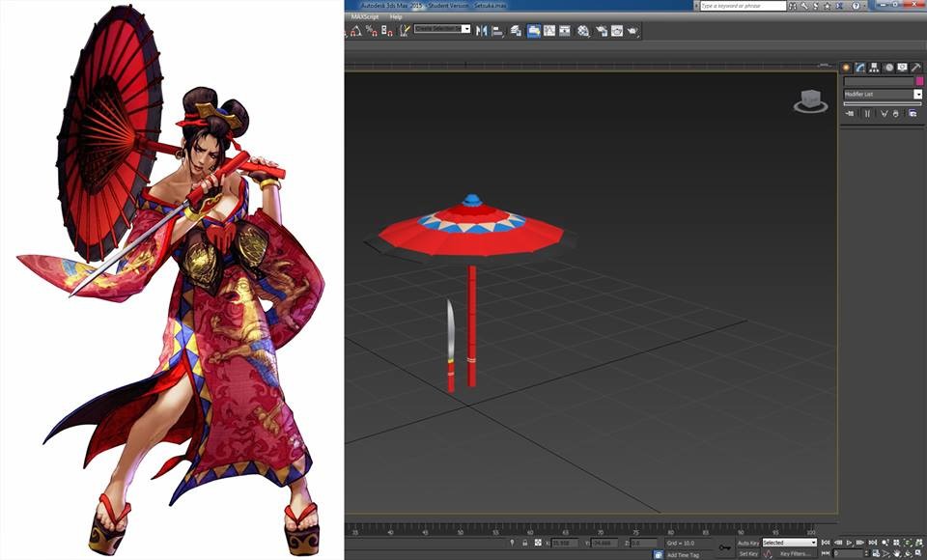The width and height of the screenshot is (927, 560).
Task: Click the object color swatch beside the name field
Action: [920, 81]
